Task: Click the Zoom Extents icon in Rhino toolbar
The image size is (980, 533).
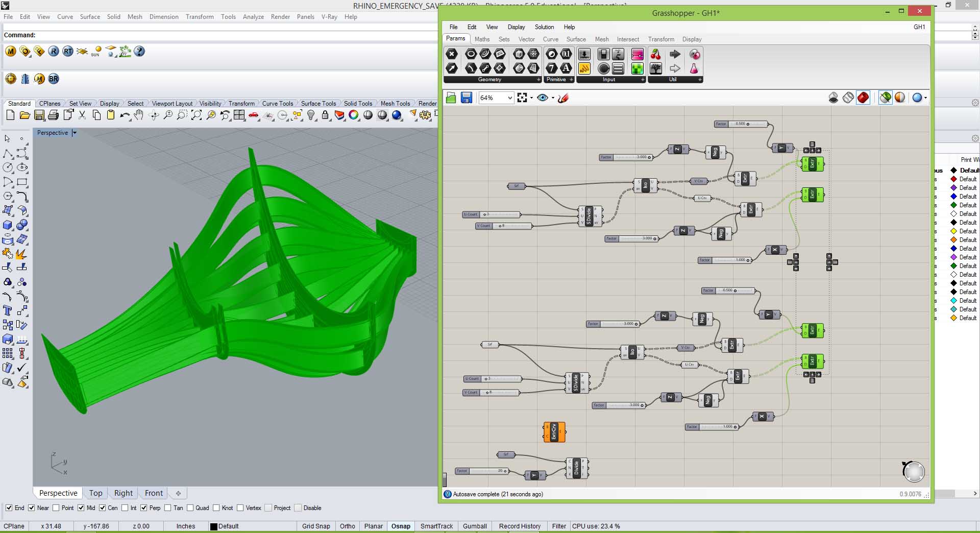Action: pyautogui.click(x=197, y=116)
